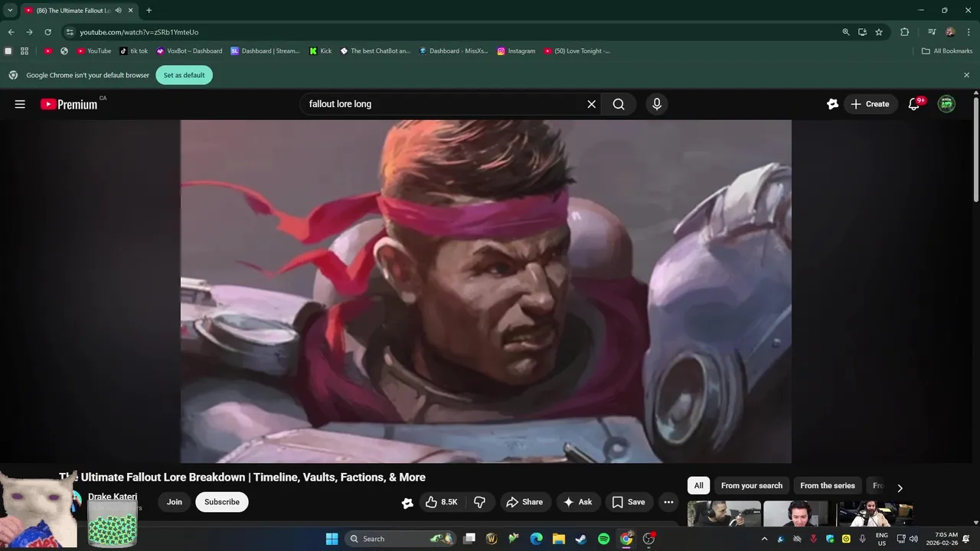Viewport: 980px width, 551px height.
Task: Open zoom magnifier in address bar
Action: (x=846, y=32)
